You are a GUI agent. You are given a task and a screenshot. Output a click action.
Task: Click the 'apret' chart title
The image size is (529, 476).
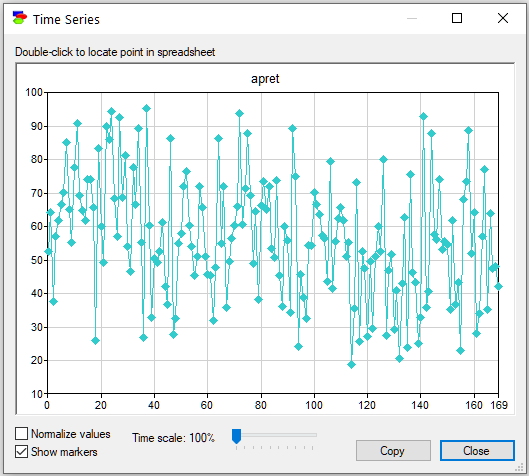click(x=265, y=79)
